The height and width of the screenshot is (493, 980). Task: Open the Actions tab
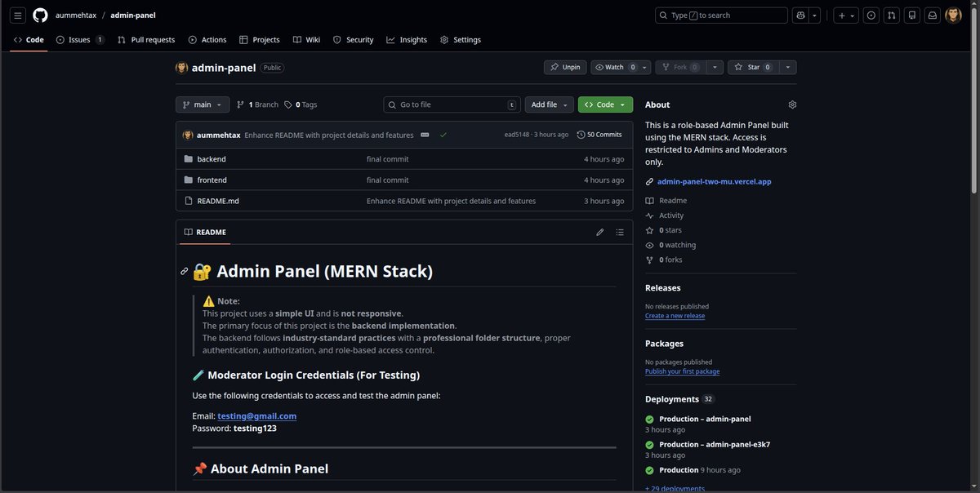click(207, 39)
